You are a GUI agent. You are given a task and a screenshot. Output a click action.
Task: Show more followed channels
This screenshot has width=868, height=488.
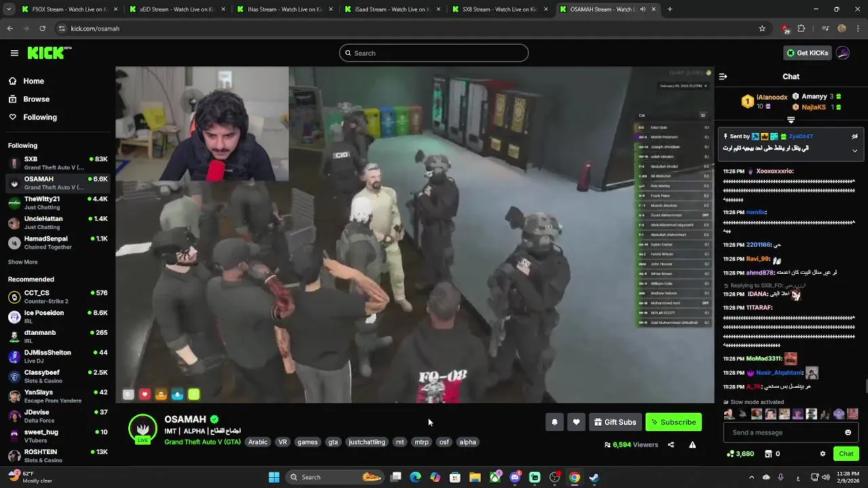23,262
